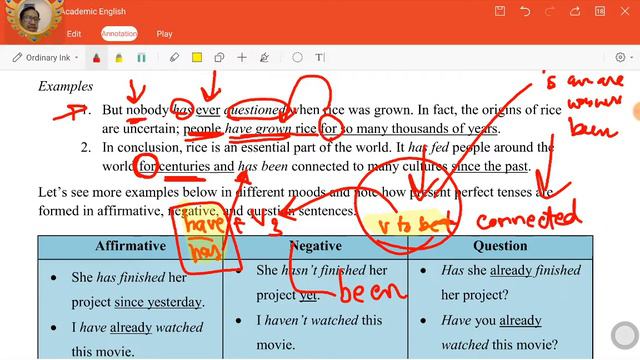Open the settings gear dropdown

point(623,58)
